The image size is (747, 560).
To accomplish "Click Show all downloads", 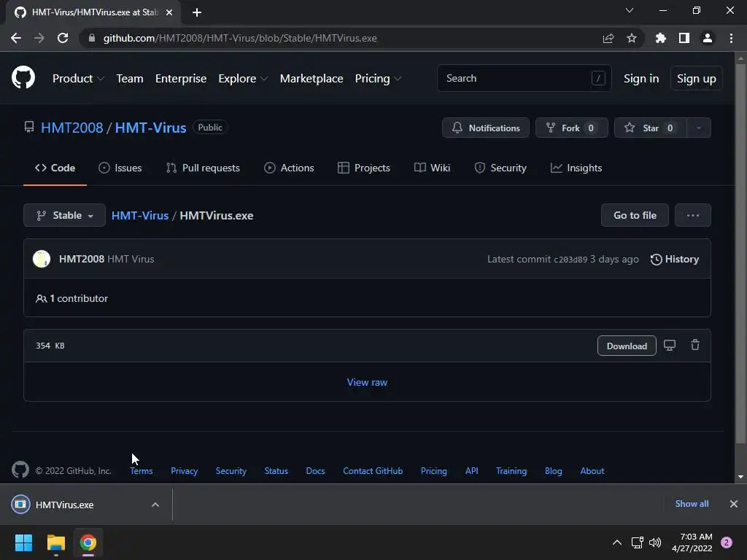I will [692, 504].
